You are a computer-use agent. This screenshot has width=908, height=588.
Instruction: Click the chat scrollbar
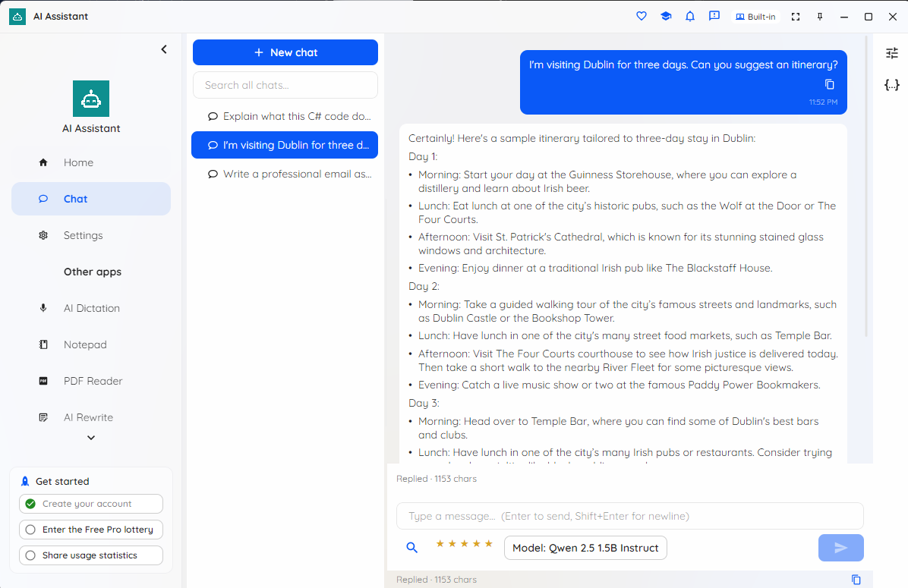[x=866, y=187]
